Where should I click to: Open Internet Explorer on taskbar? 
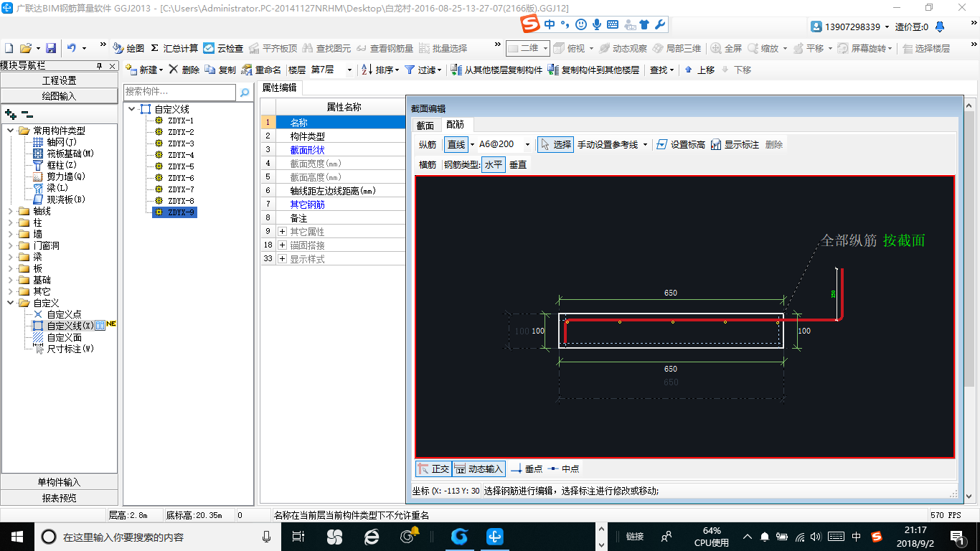(x=372, y=536)
